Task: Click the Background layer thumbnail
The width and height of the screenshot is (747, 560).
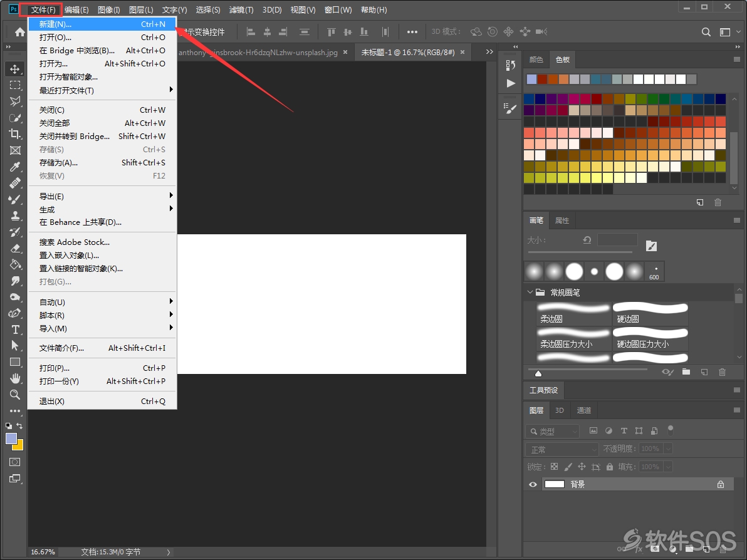Action: click(x=555, y=484)
